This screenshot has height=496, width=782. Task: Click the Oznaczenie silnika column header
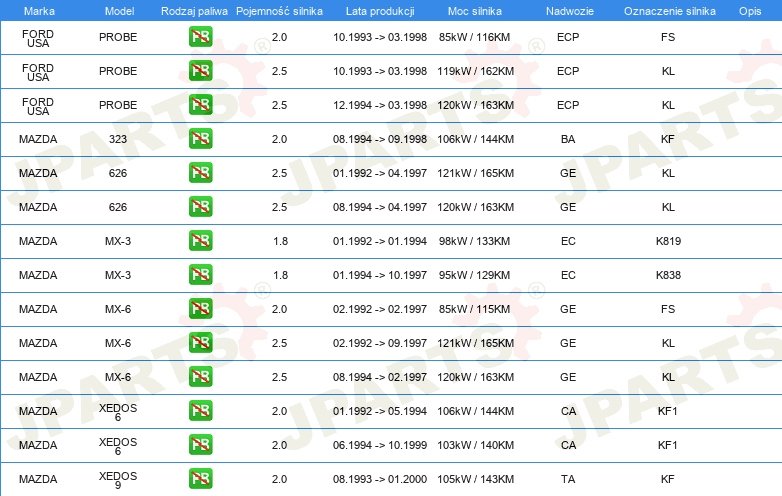[x=670, y=11]
